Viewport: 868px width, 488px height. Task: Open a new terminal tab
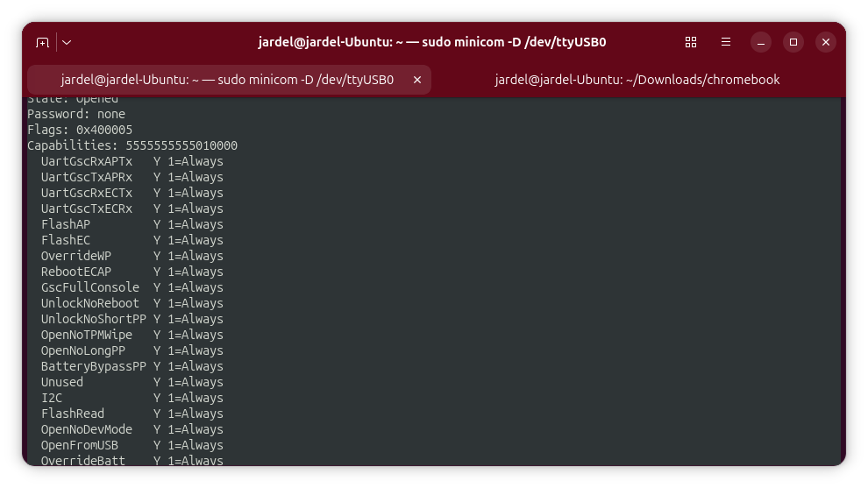click(x=42, y=42)
